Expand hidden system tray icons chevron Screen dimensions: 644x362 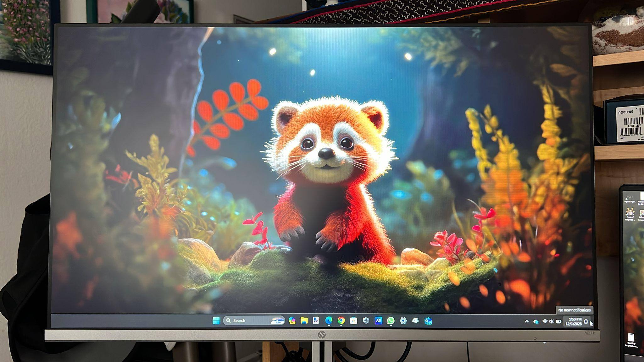527,321
